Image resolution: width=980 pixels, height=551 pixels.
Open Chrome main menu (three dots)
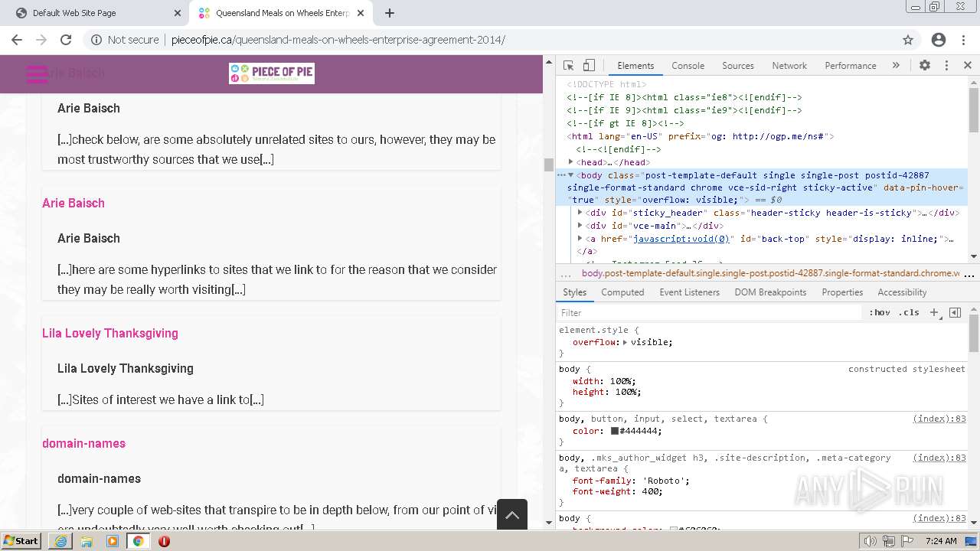tap(965, 40)
